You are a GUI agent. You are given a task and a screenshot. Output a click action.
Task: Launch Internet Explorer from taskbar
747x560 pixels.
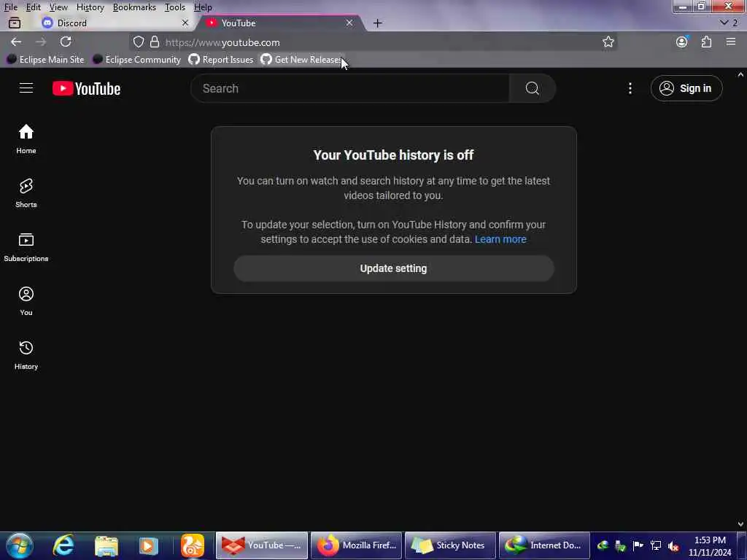[x=63, y=545]
